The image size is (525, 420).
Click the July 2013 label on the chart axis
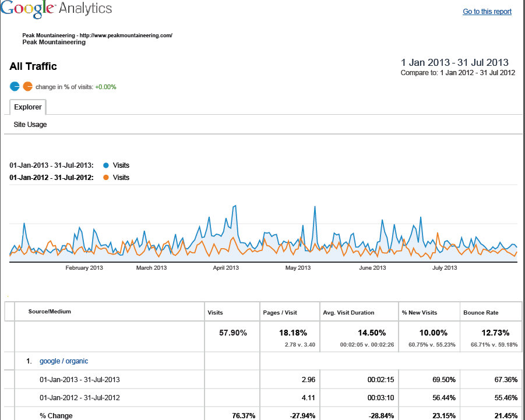pos(445,268)
